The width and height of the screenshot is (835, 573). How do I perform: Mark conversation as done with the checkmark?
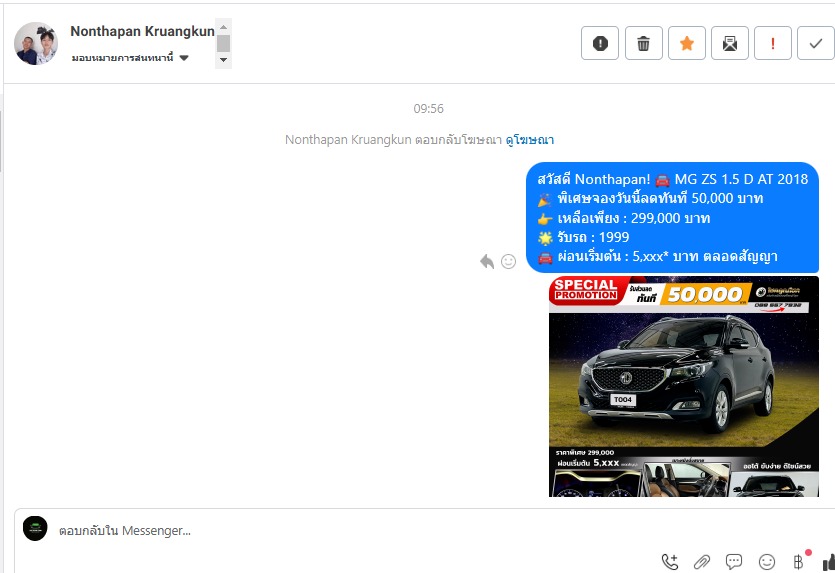point(816,43)
